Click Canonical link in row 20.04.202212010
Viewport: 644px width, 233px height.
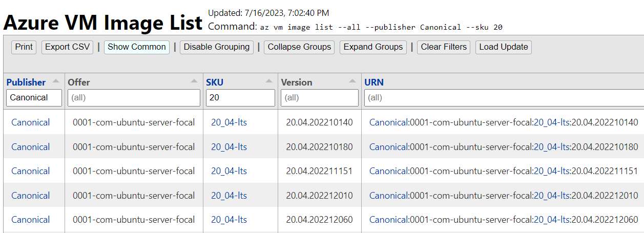(31, 196)
